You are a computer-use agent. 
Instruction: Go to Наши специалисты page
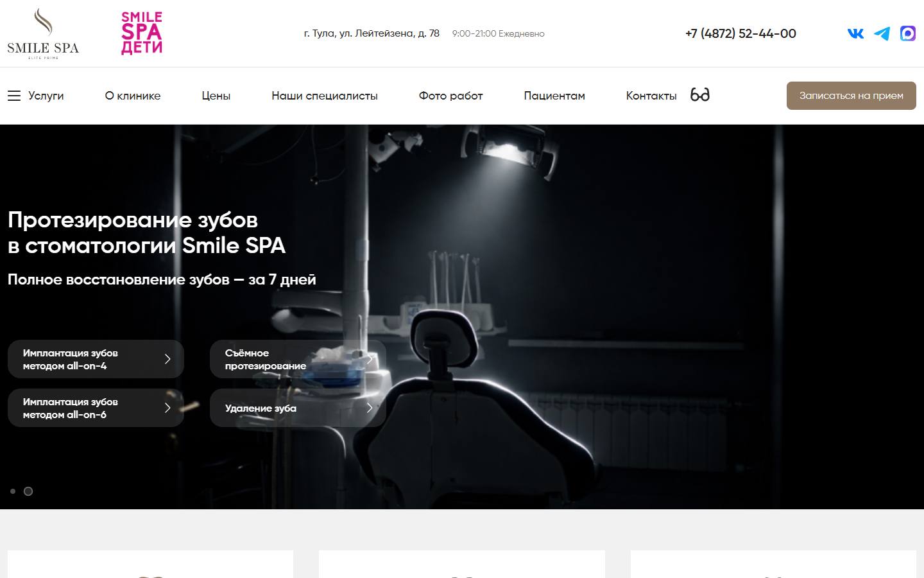pyautogui.click(x=325, y=96)
